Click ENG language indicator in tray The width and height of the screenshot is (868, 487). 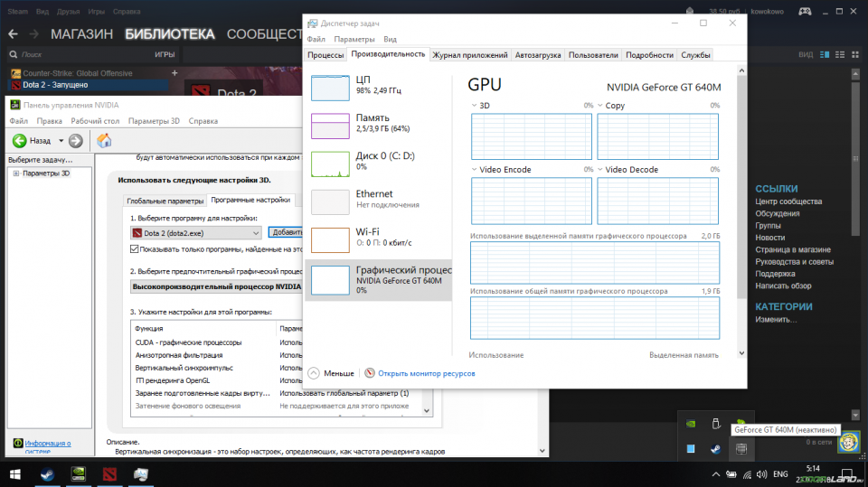click(780, 474)
